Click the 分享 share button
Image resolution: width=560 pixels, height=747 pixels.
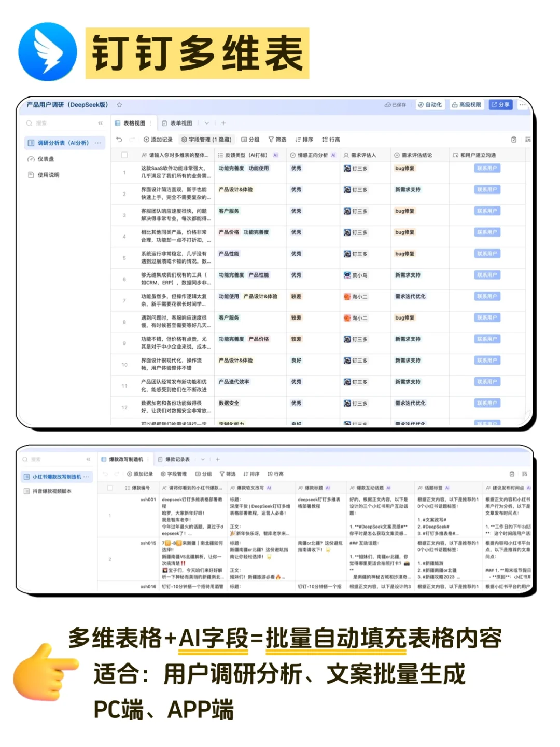tap(500, 104)
